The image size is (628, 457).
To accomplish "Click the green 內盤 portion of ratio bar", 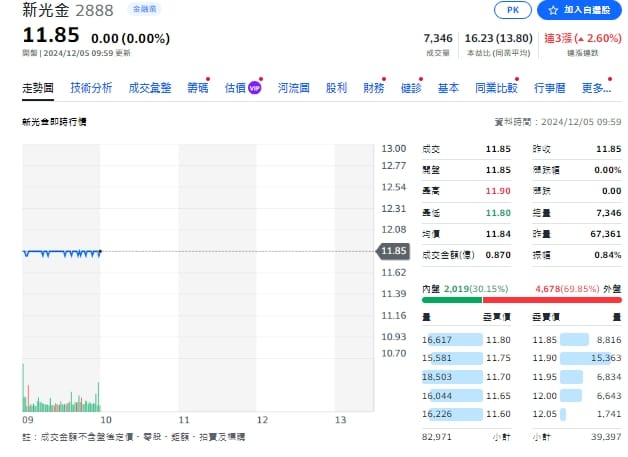I will [x=452, y=300].
